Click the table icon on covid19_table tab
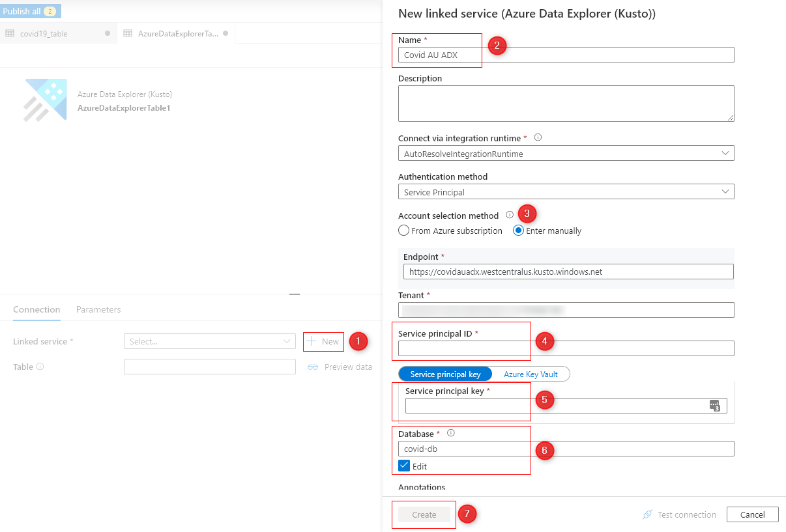786x532 pixels. (10, 33)
